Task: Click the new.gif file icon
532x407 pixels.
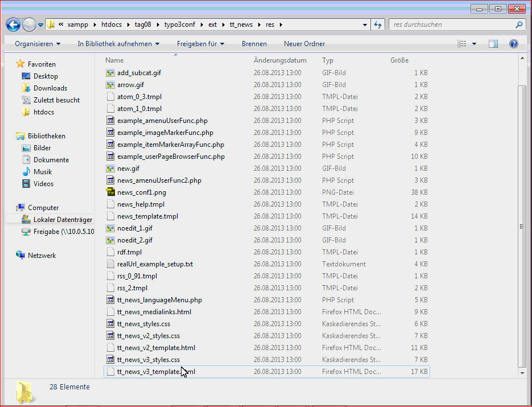Action: 110,168
